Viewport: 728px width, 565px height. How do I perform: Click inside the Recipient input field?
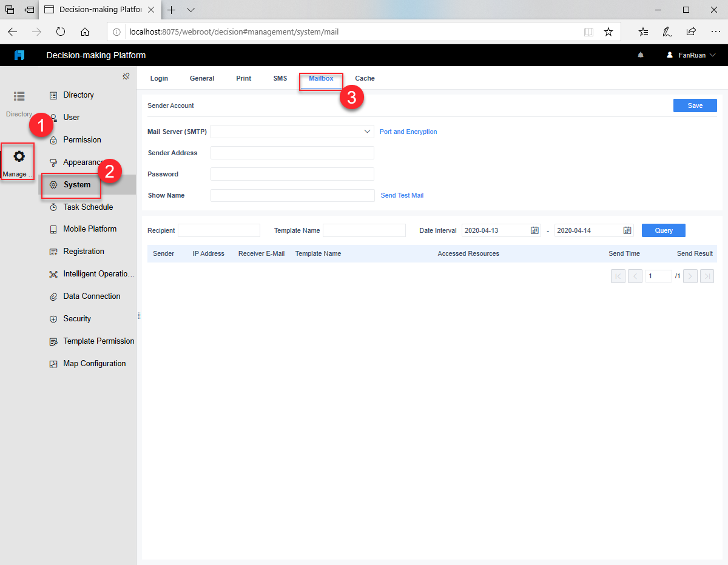[x=218, y=230]
